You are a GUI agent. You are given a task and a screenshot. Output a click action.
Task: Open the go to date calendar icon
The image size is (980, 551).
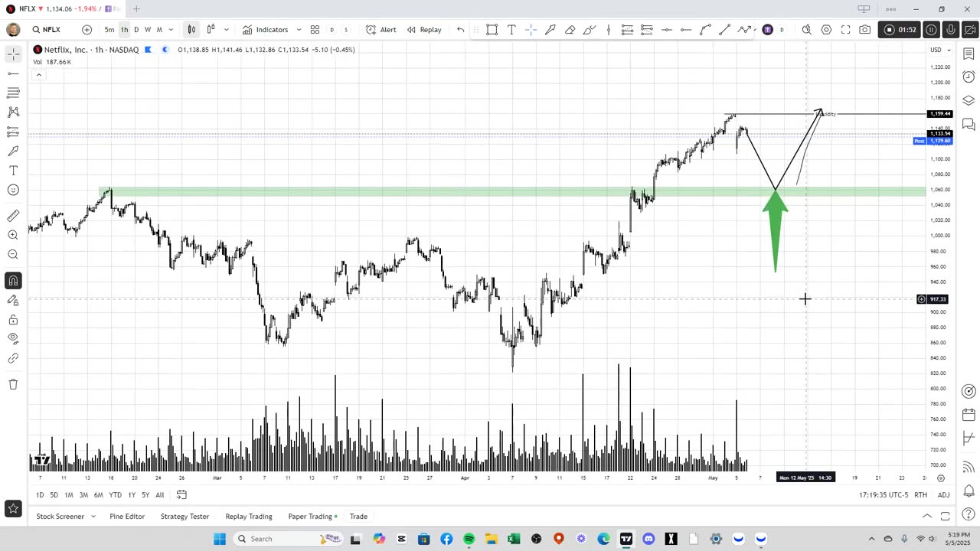coord(181,495)
